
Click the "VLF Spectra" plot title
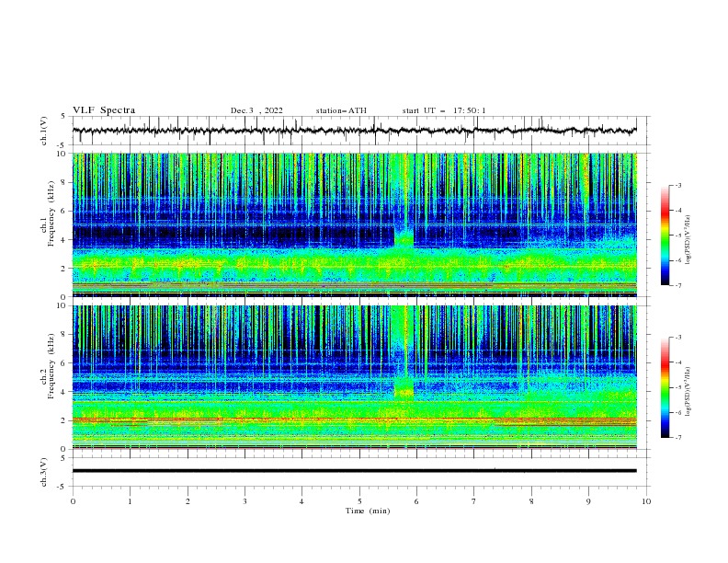(x=104, y=110)
